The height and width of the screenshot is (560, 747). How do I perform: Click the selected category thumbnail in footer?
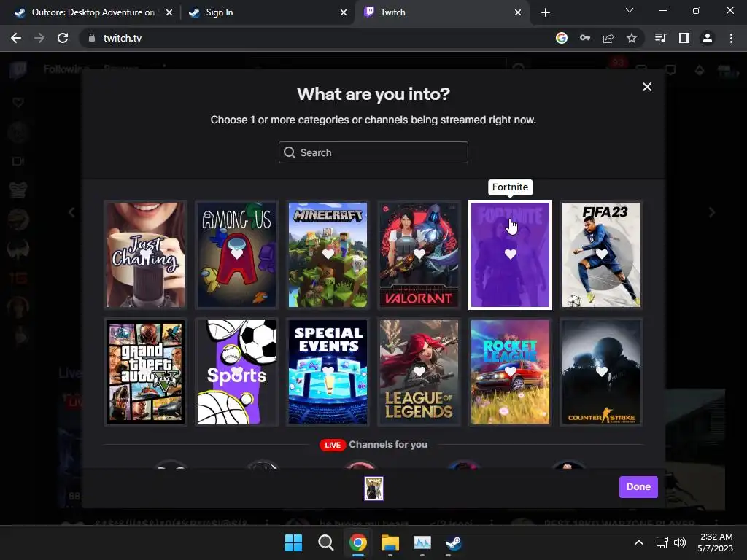click(x=373, y=488)
